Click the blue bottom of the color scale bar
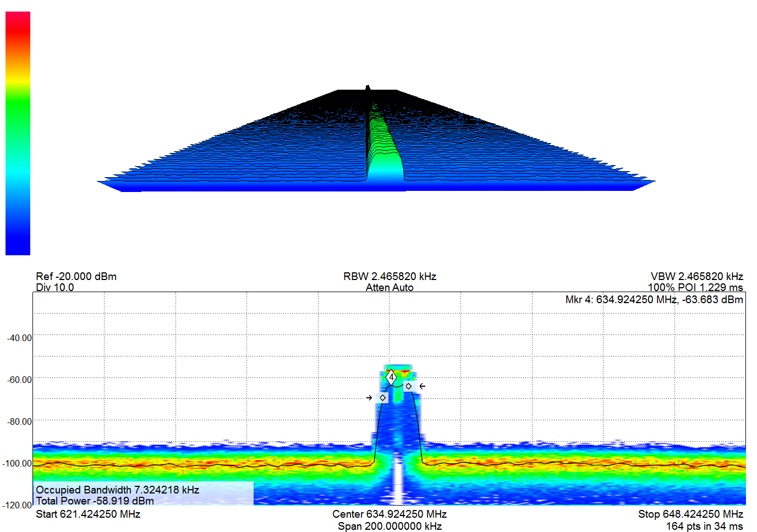757x532 pixels. (18, 245)
